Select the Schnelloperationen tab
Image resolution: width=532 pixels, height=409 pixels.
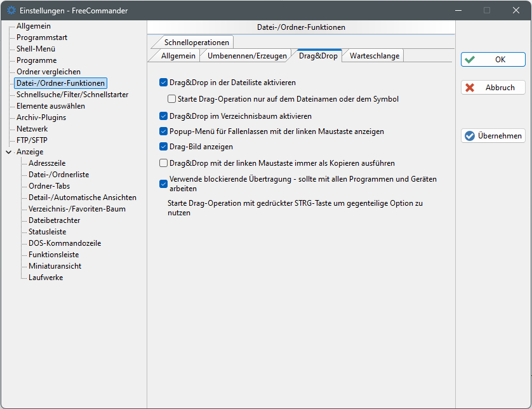(x=196, y=43)
